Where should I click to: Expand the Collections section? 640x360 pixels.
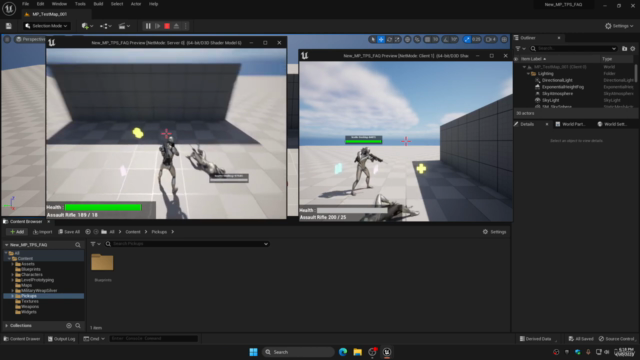pyautogui.click(x=7, y=326)
